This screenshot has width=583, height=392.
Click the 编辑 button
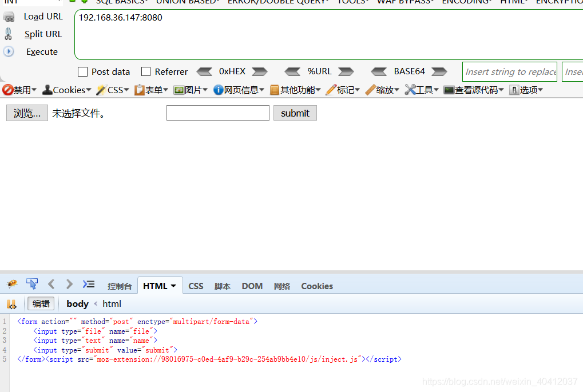(41, 303)
